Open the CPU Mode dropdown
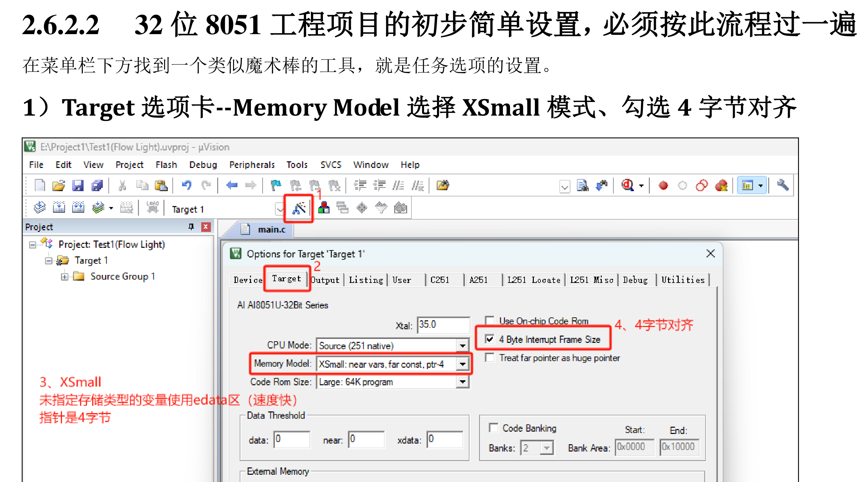 click(463, 346)
